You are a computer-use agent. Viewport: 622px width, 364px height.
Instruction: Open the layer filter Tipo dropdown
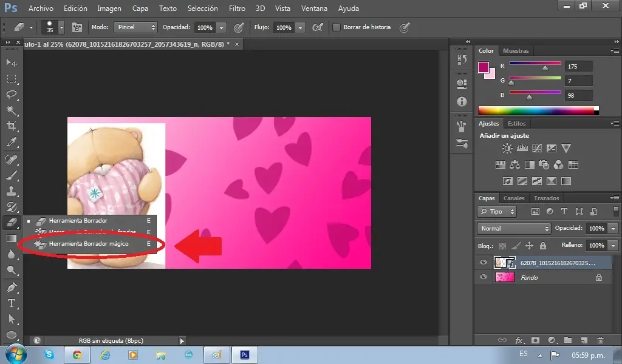pos(497,212)
